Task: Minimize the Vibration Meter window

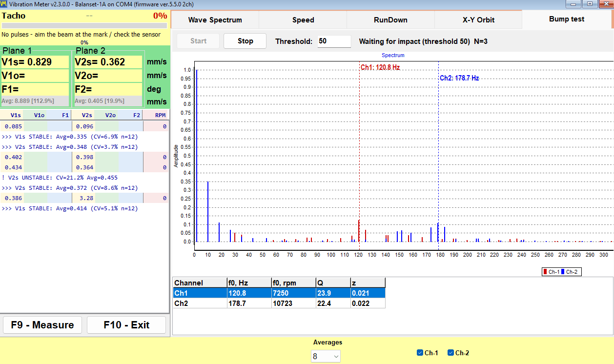Action: pyautogui.click(x=573, y=4)
